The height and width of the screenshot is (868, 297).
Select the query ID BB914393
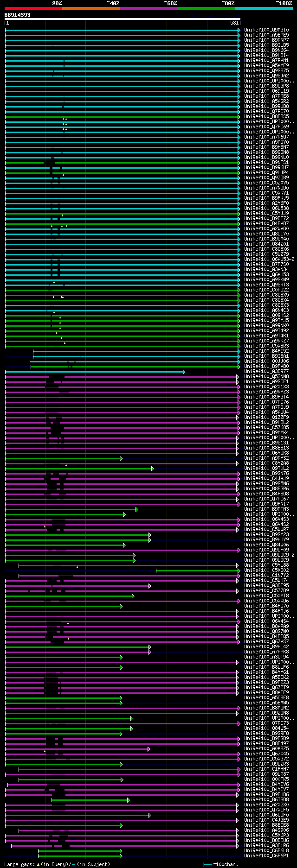[x=18, y=15]
